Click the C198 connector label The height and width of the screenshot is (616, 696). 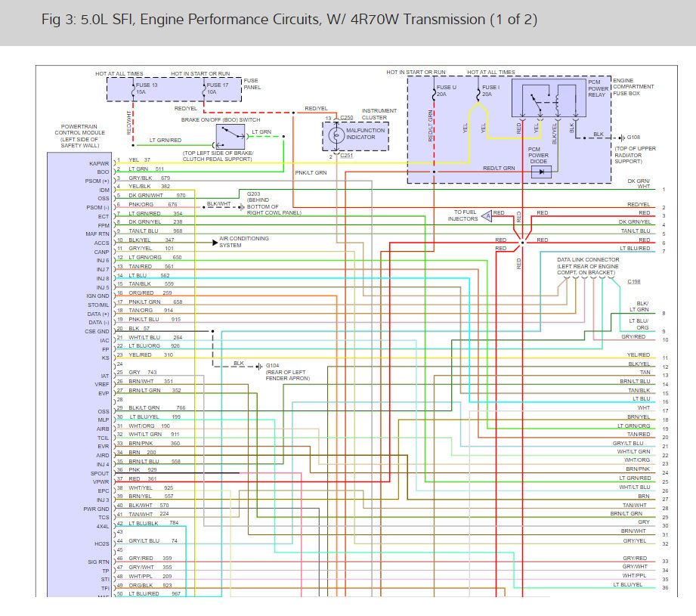point(634,282)
